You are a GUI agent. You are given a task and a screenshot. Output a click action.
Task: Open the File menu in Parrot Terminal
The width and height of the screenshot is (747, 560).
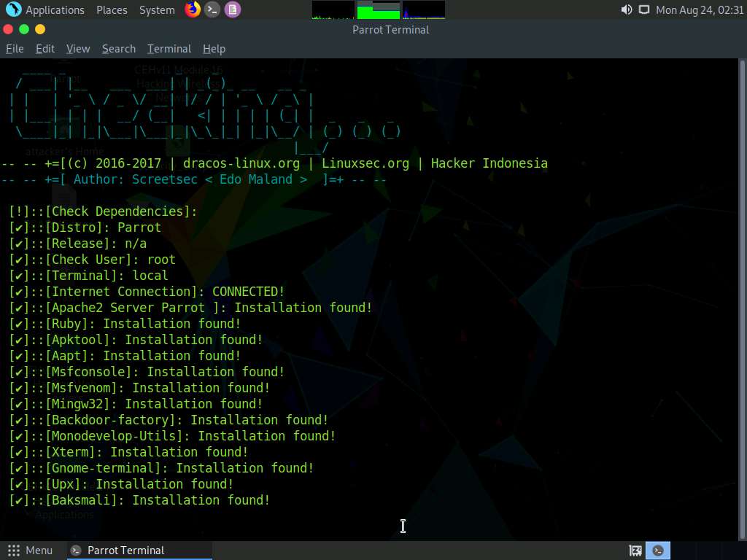tap(15, 49)
